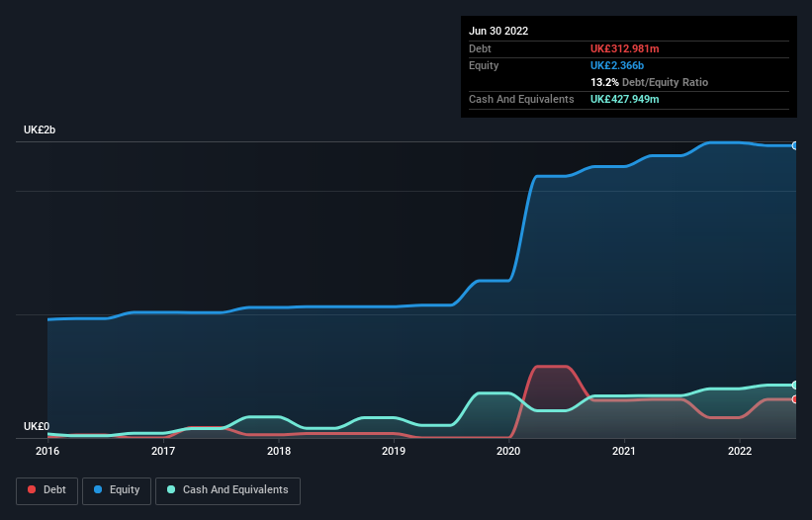Click the Debt endpoint marker at chart right edge
This screenshot has height=520, width=812.
(795, 399)
